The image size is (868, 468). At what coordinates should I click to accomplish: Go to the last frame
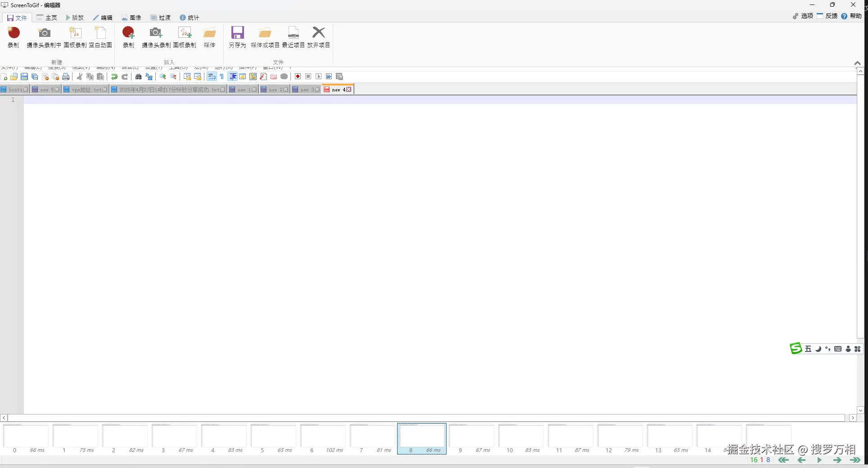click(855, 460)
